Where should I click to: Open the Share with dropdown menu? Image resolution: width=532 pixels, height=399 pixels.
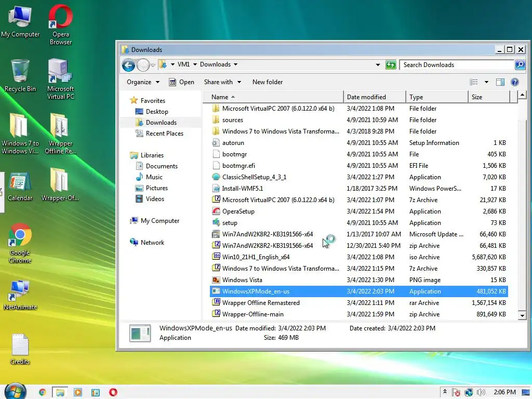222,82
